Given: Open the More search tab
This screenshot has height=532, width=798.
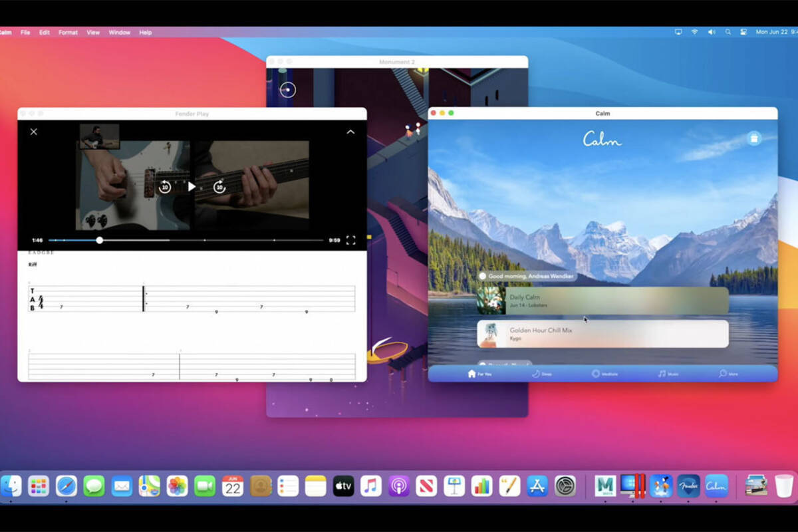Looking at the screenshot, I should [x=728, y=374].
